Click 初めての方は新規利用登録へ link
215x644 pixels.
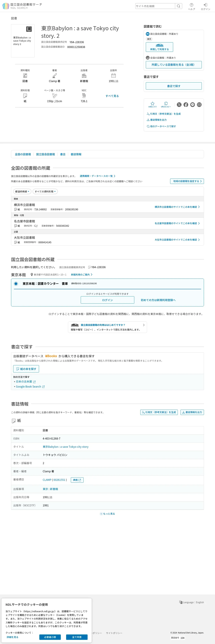pos(158,300)
